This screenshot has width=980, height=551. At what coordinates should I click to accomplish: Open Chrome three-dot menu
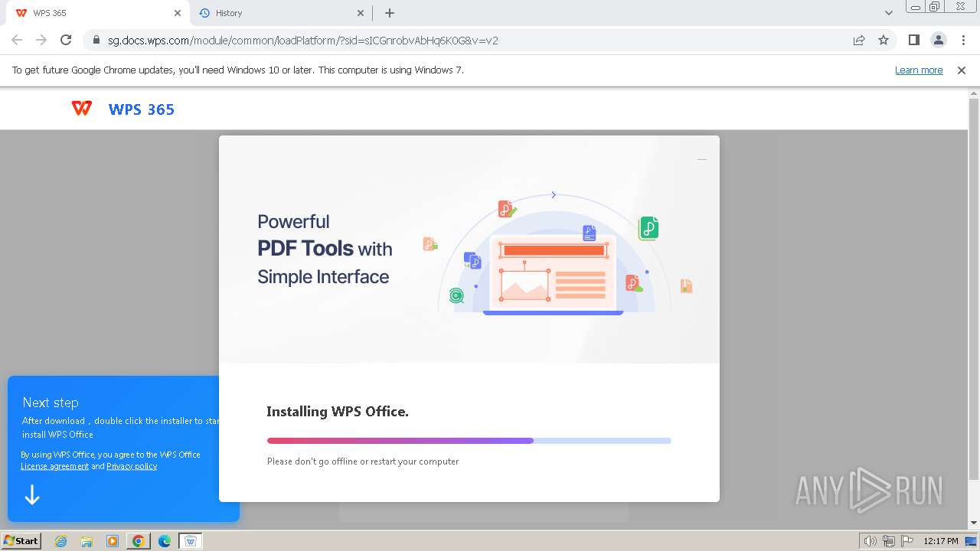[x=963, y=40]
